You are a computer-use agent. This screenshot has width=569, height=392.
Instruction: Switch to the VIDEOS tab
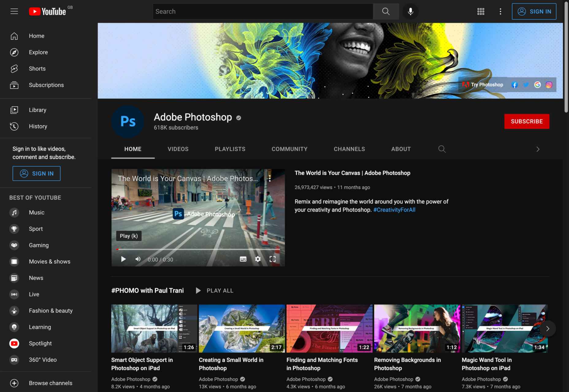click(x=178, y=149)
